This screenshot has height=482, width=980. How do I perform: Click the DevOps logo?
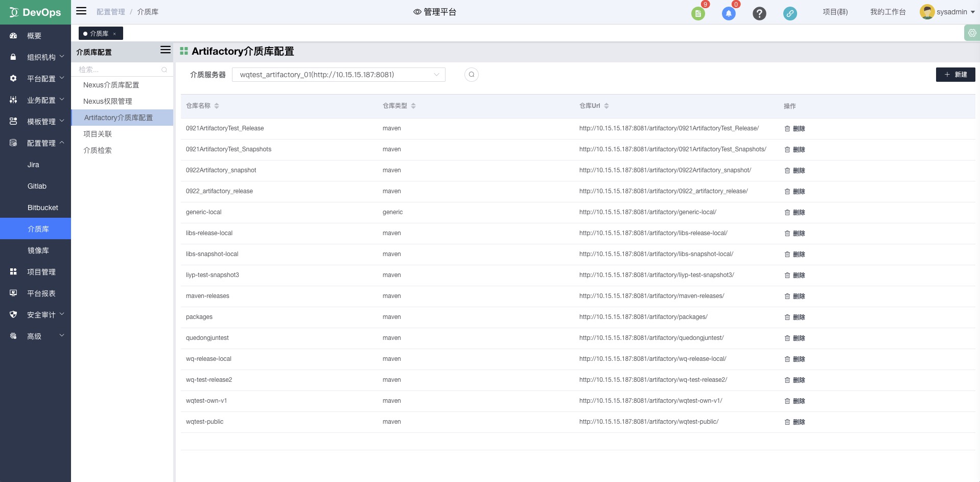[x=35, y=12]
